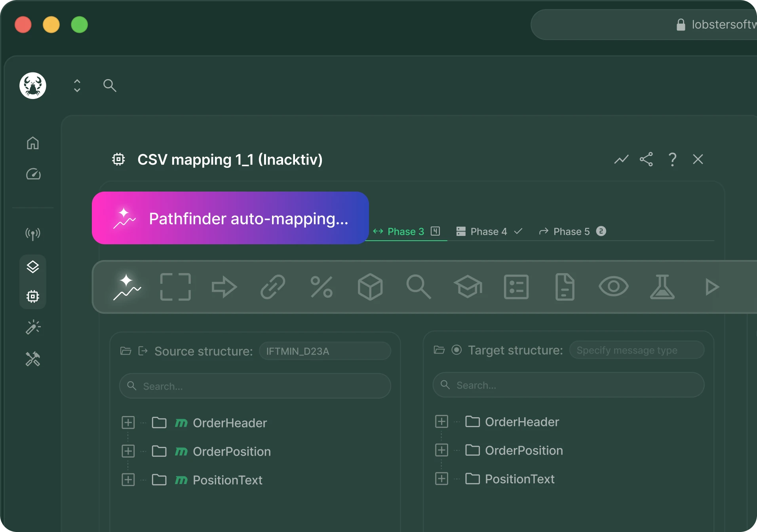Expand the source PositionText node
Viewport: 757px width, 532px height.
[128, 480]
